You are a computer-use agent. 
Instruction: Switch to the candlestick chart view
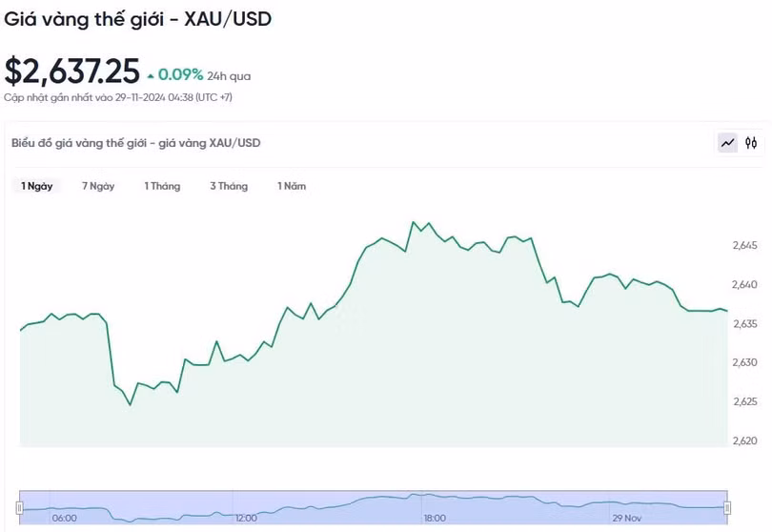[751, 143]
